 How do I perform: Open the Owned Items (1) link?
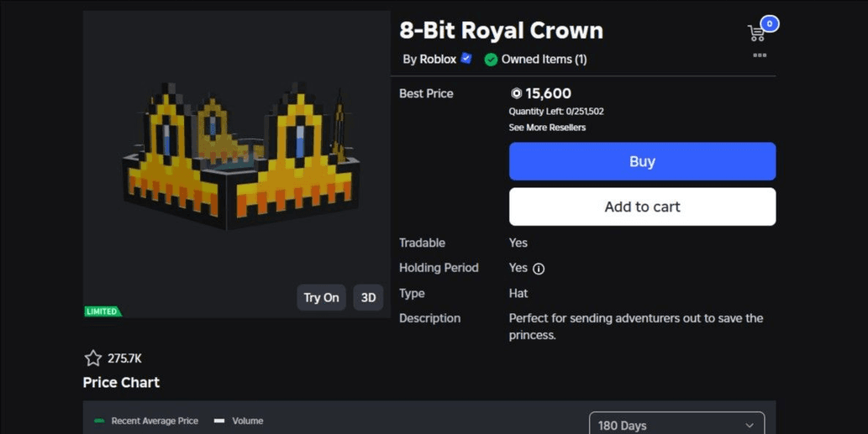click(x=544, y=59)
